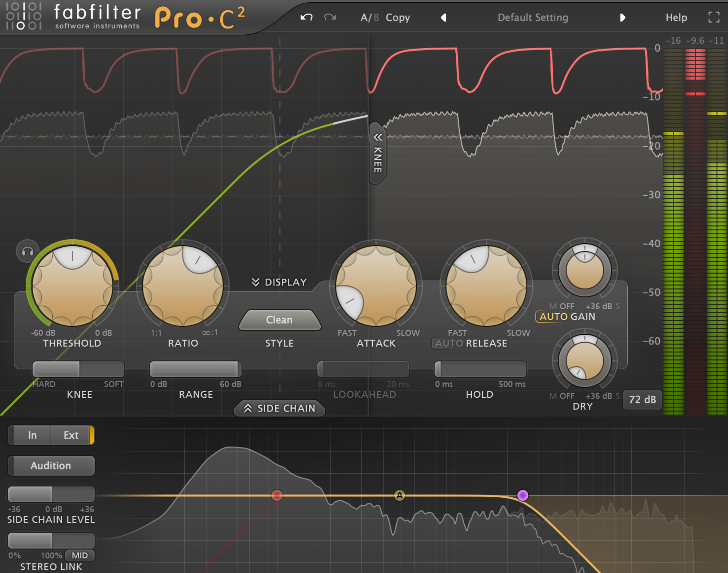Click the Hold slider
Image resolution: width=728 pixels, height=573 pixels.
coord(480,369)
